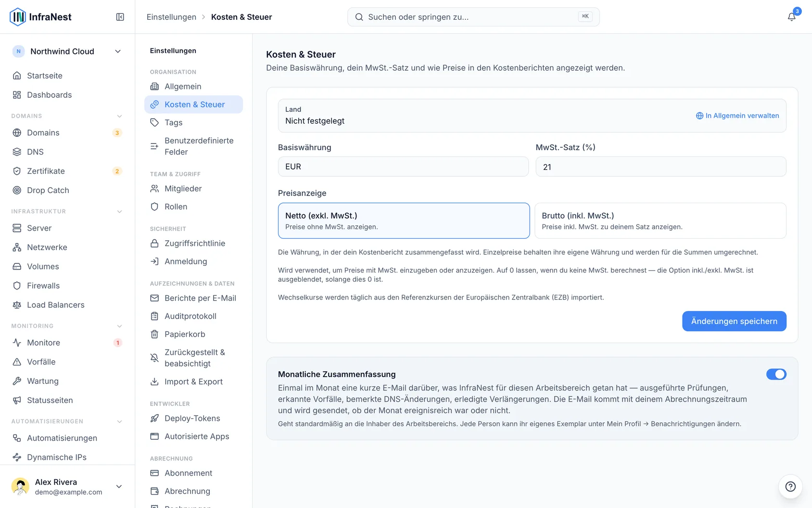This screenshot has width=812, height=508.
Task: Collapse the sidebar panel icon
Action: (x=120, y=17)
